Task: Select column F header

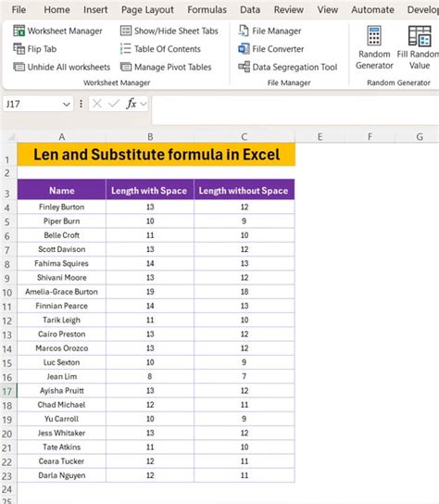Action: pyautogui.click(x=370, y=137)
